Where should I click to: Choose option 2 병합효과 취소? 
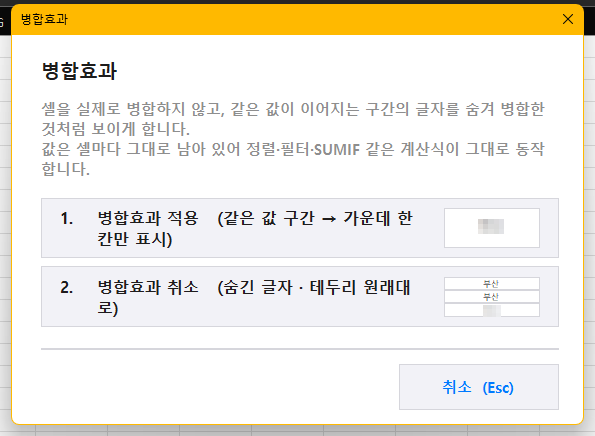[x=300, y=296]
